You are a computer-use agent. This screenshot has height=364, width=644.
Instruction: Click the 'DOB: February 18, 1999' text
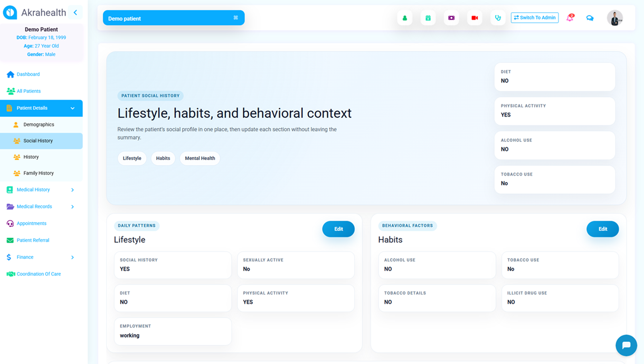(x=41, y=38)
